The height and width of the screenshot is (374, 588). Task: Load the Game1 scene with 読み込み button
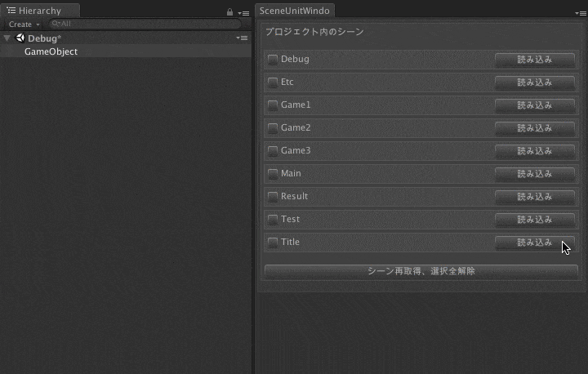tap(535, 105)
